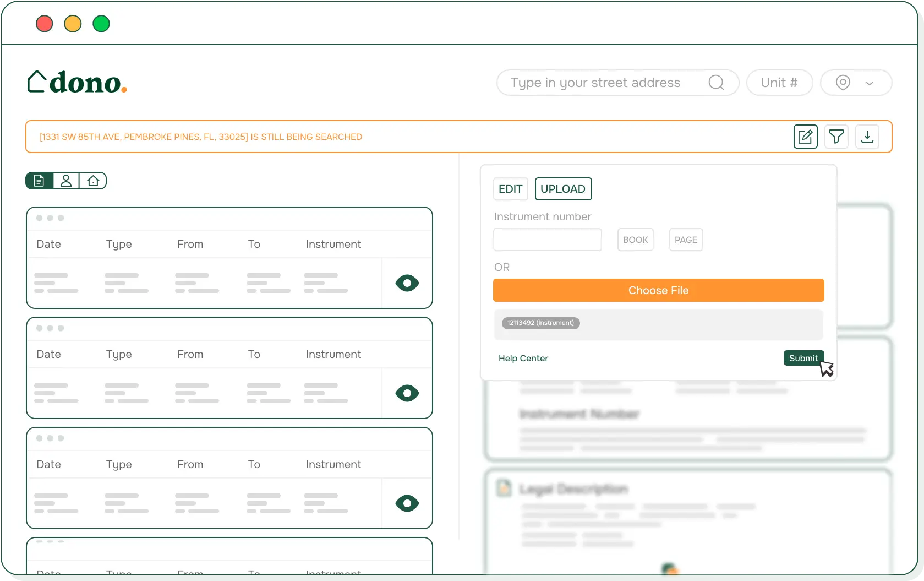Click the location pin icon near Unit #
Image resolution: width=924 pixels, height=581 pixels.
pyautogui.click(x=843, y=82)
